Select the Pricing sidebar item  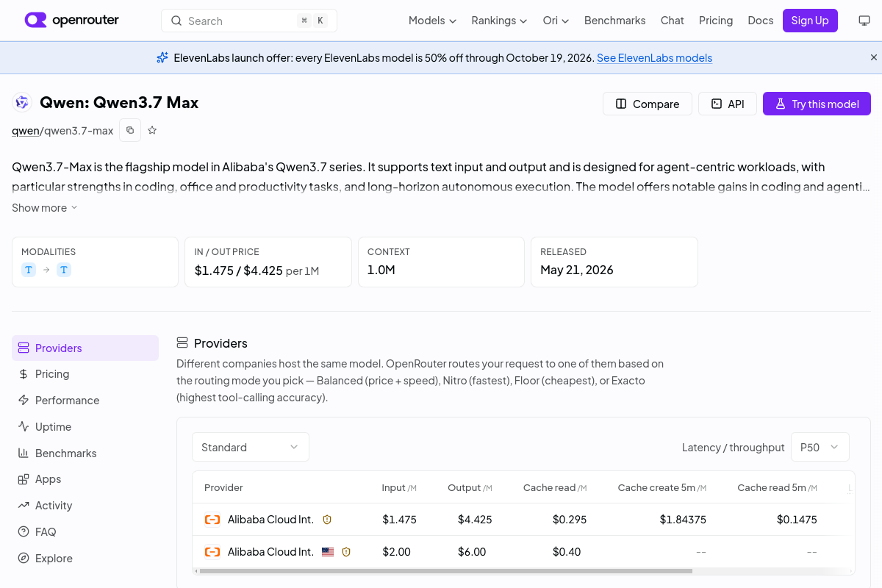(x=85, y=374)
